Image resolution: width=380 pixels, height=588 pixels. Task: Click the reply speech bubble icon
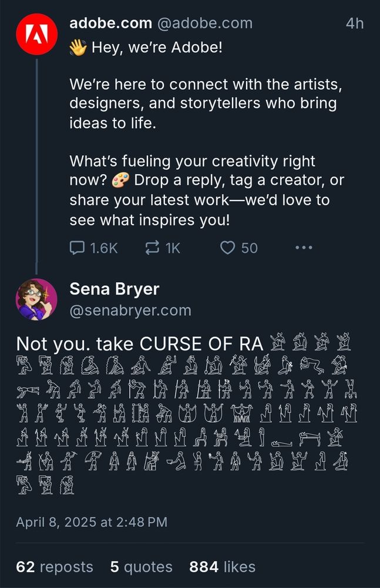click(x=76, y=248)
